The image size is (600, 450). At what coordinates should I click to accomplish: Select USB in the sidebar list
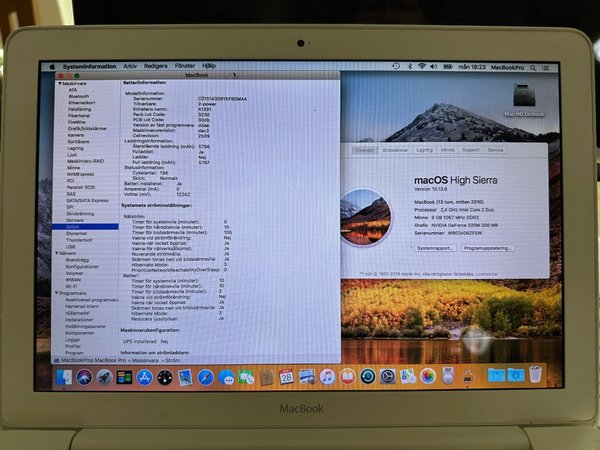tap(71, 247)
